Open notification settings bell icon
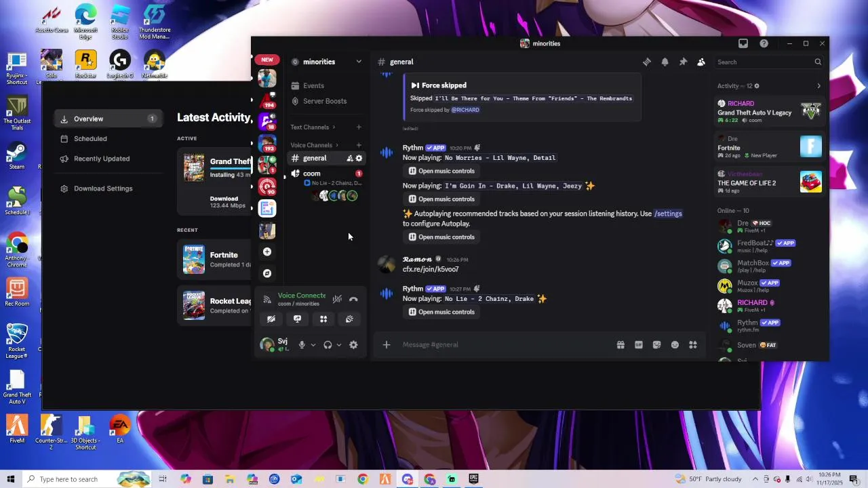This screenshot has height=488, width=868. click(665, 62)
